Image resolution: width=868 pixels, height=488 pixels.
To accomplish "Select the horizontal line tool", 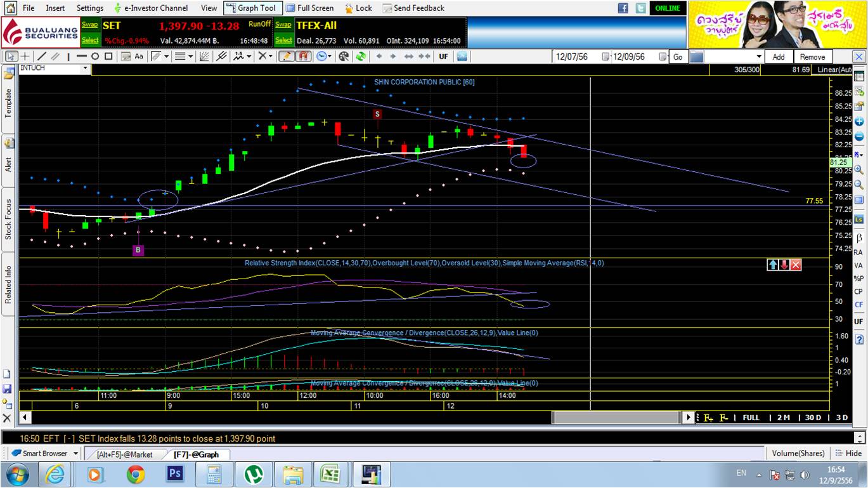I will click(81, 56).
